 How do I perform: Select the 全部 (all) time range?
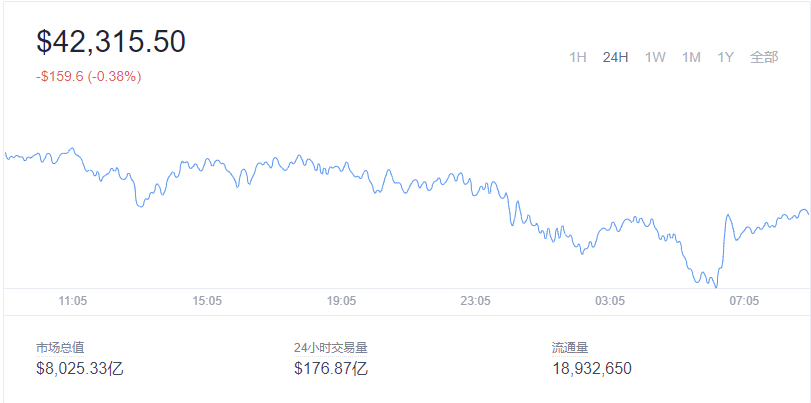click(x=764, y=57)
